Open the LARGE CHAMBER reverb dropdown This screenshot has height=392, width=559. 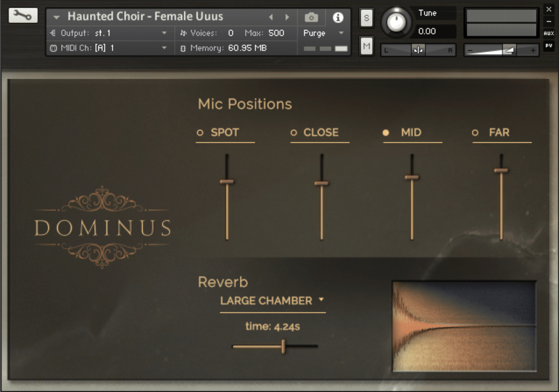(x=272, y=301)
